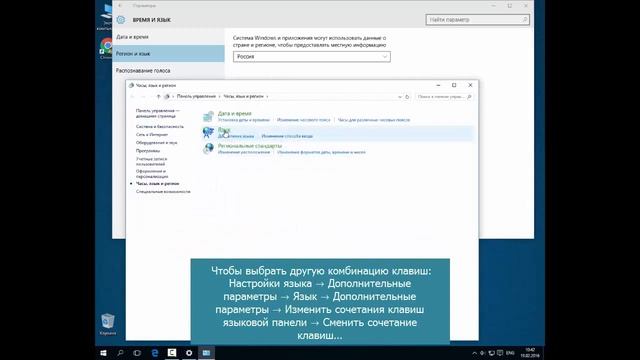Open Task View on the taskbar
The image size is (640, 360).
137,353
